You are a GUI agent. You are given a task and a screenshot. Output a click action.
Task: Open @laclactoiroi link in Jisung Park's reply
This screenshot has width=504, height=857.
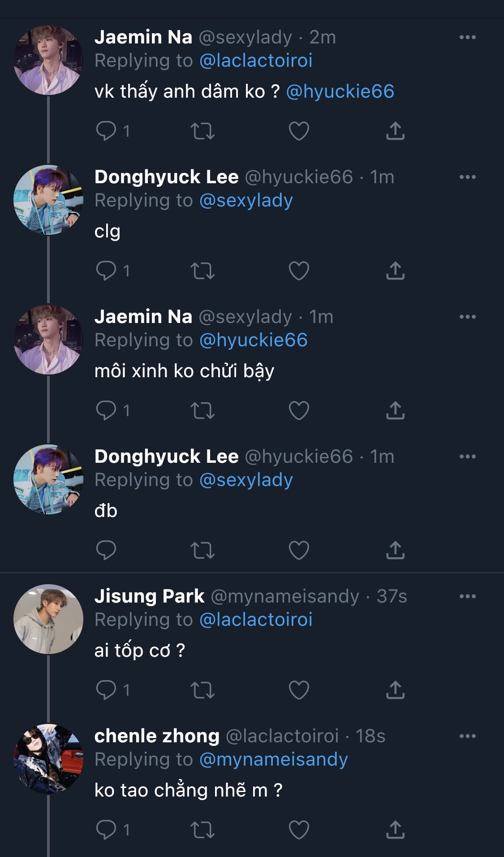(256, 620)
